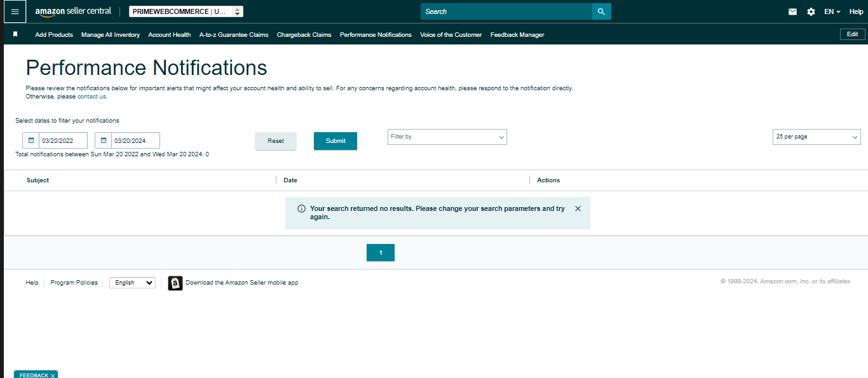The height and width of the screenshot is (378, 868).
Task: Click the Total notifications count text
Action: click(112, 154)
